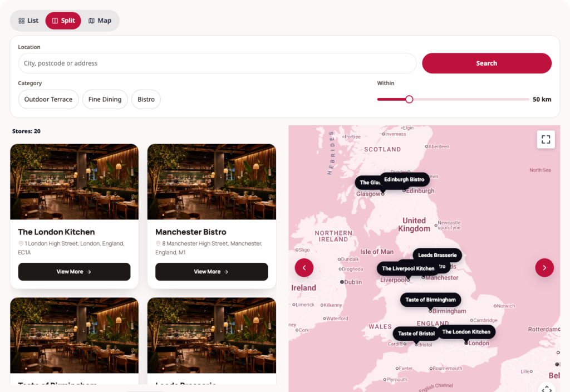
Task: Click the map previous arrow button
Action: (x=304, y=268)
